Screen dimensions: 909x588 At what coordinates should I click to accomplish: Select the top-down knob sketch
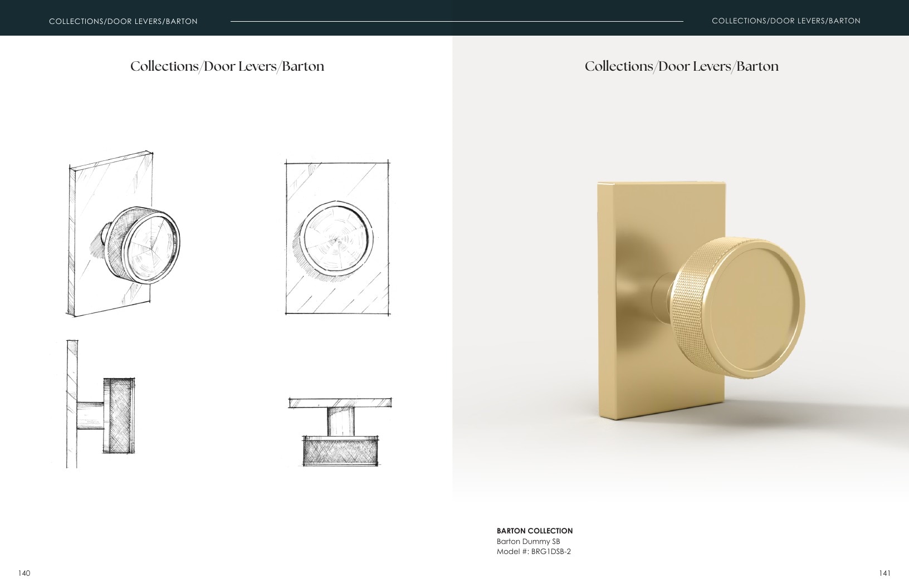click(340, 432)
